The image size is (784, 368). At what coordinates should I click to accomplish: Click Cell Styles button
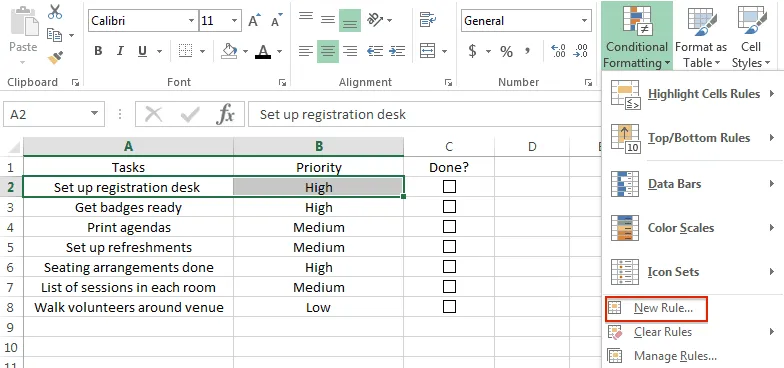pos(751,36)
